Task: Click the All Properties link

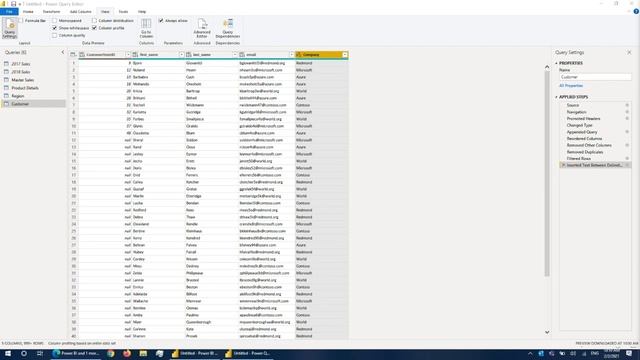Action: [x=571, y=86]
